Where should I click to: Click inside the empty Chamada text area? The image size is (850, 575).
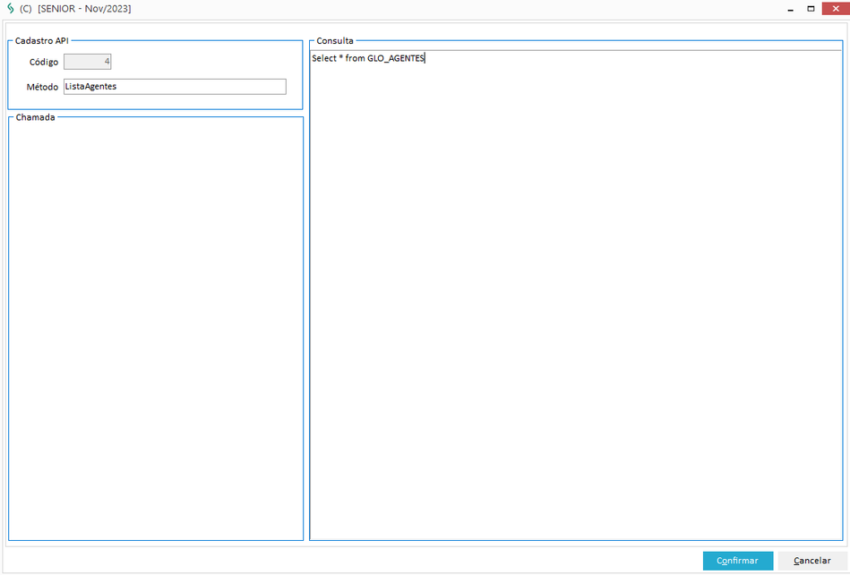155,330
